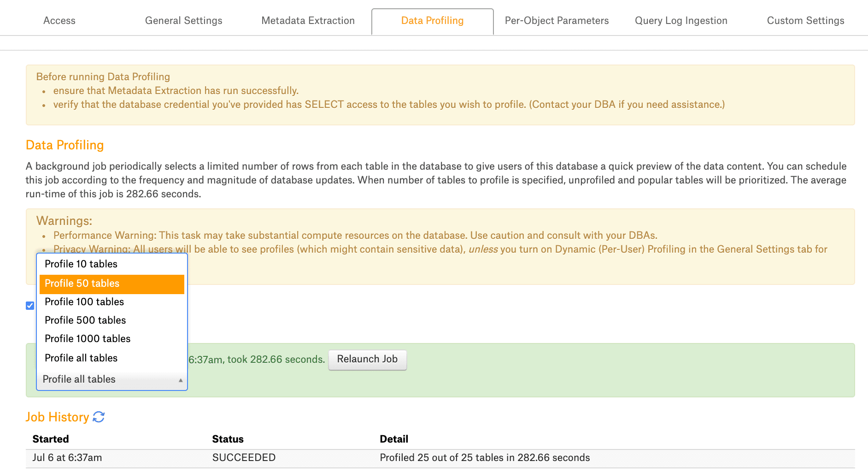Switch to the Metadata Extraction tab
The image size is (868, 473).
pyautogui.click(x=307, y=20)
